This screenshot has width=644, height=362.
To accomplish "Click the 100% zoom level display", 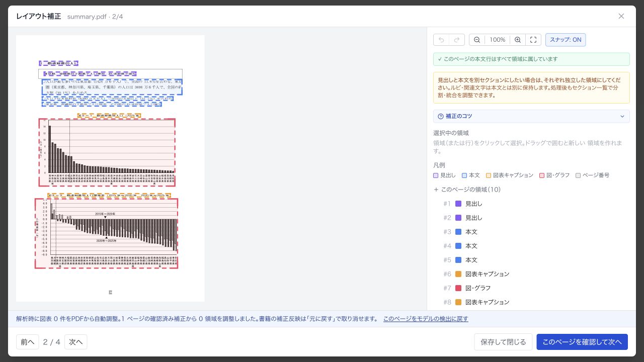I will click(x=498, y=40).
